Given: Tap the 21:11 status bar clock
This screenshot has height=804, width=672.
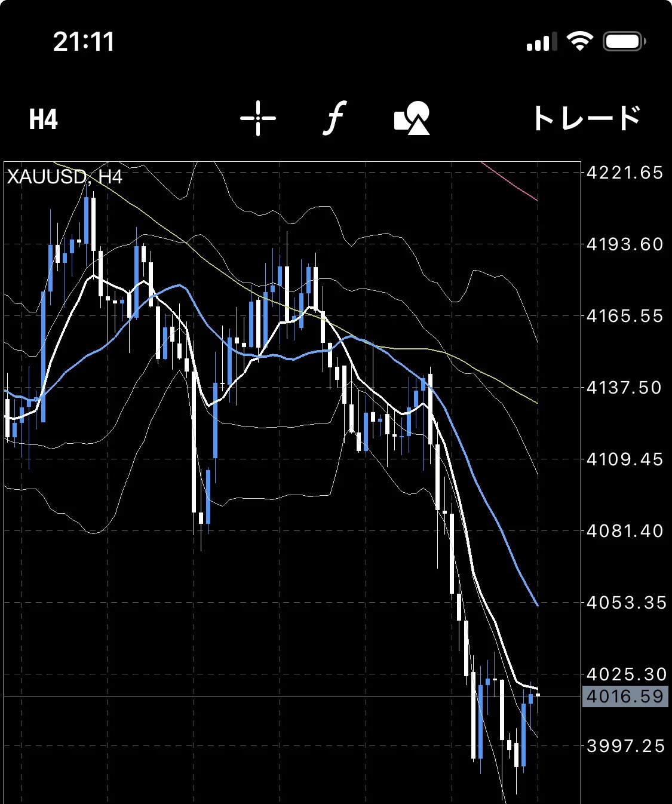Looking at the screenshot, I should 83,42.
